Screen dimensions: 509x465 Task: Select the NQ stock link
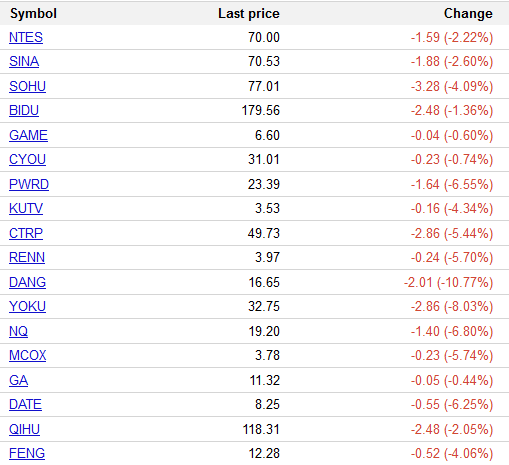(x=18, y=331)
